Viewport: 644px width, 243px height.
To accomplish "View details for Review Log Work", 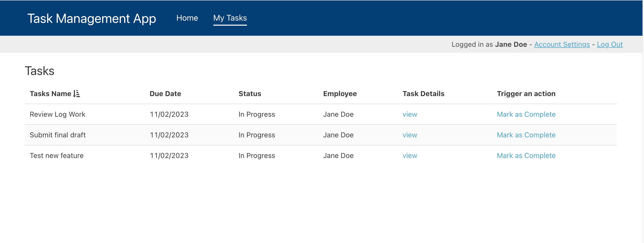I will pyautogui.click(x=410, y=114).
